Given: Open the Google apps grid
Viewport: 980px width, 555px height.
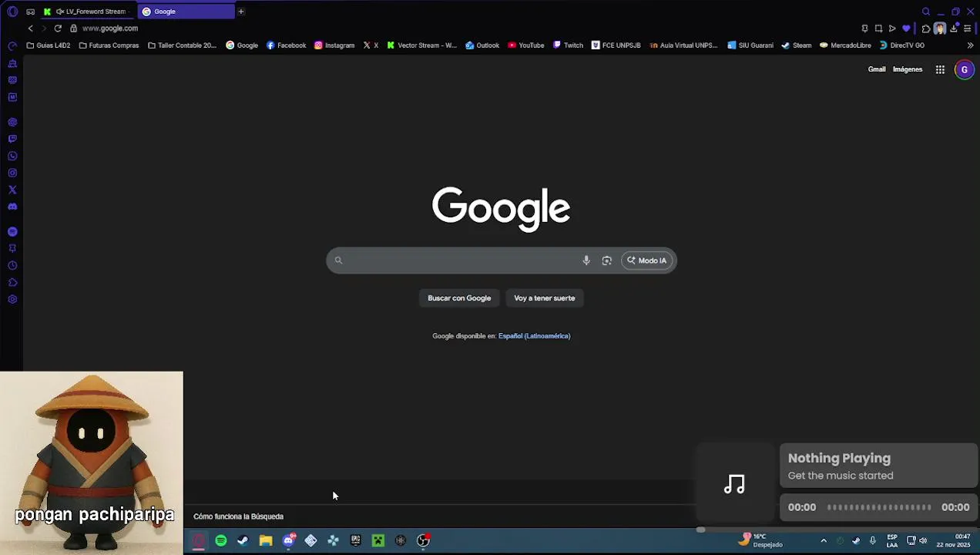Looking at the screenshot, I should (x=940, y=70).
